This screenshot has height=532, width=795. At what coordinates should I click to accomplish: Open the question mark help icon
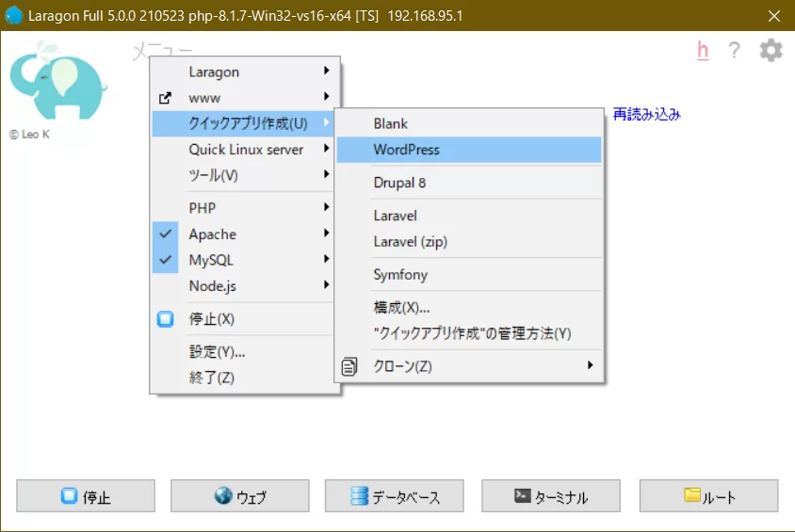734,50
